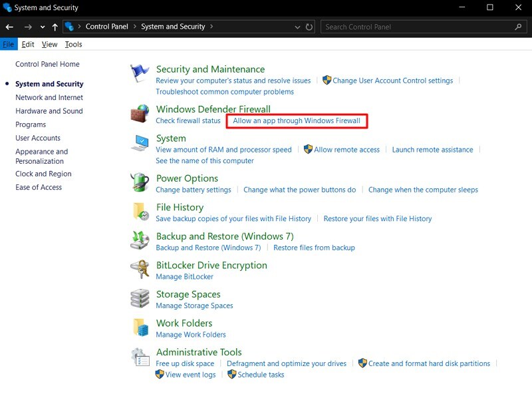532x410 pixels.
Task: Click the Power Options battery icon
Action: (x=140, y=182)
